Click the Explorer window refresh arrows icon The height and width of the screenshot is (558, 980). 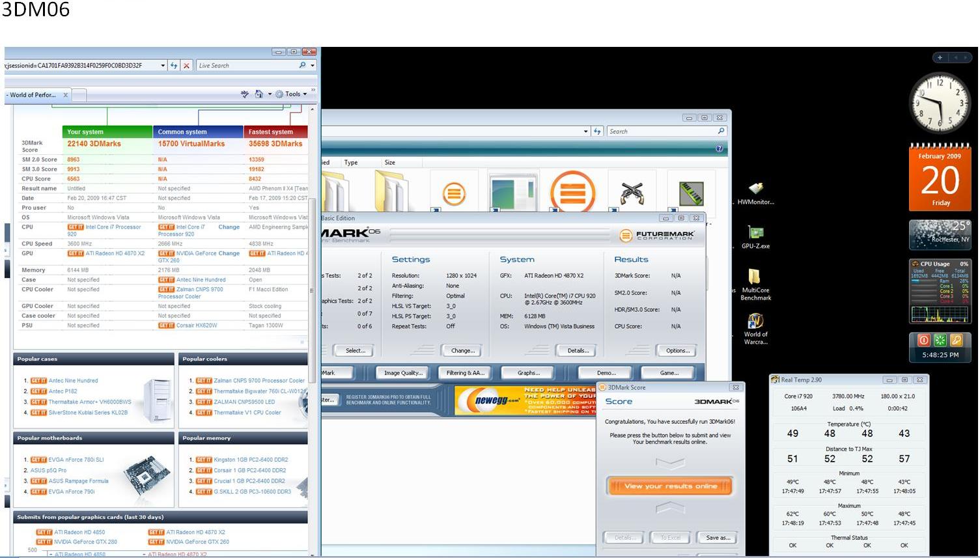tap(597, 131)
